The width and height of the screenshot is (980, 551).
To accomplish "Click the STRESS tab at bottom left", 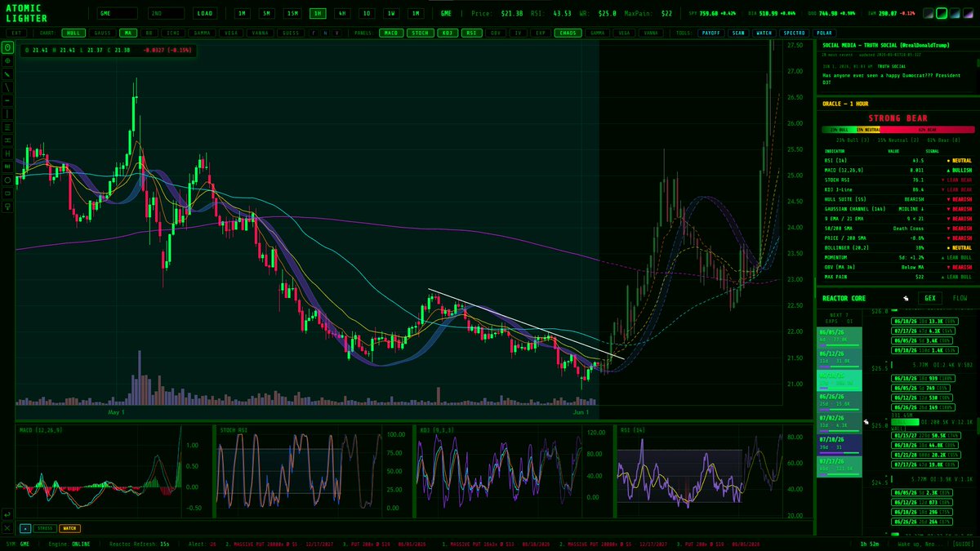I will 46,528.
